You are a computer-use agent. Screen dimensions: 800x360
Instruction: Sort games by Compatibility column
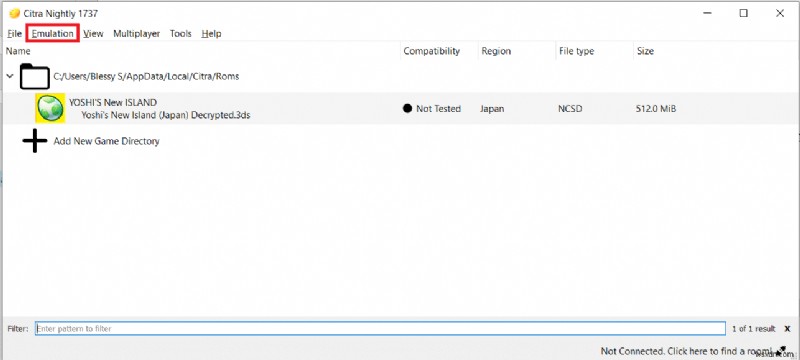coord(431,51)
